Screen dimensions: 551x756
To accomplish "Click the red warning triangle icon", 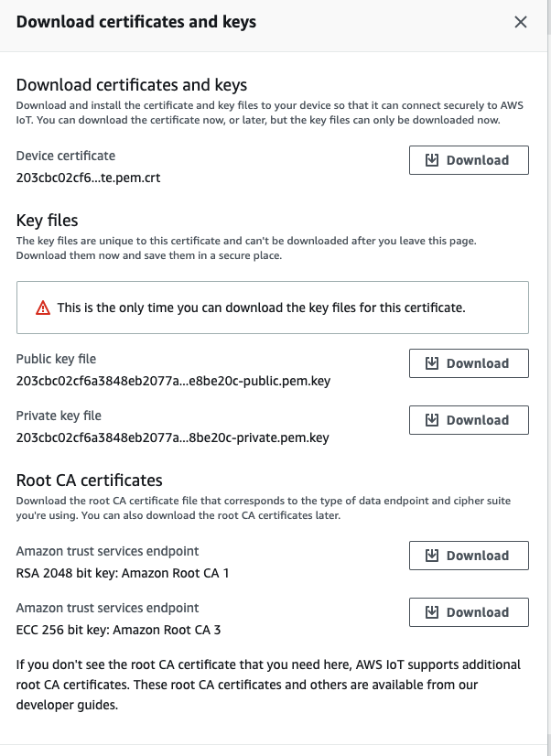I will pyautogui.click(x=43, y=308).
